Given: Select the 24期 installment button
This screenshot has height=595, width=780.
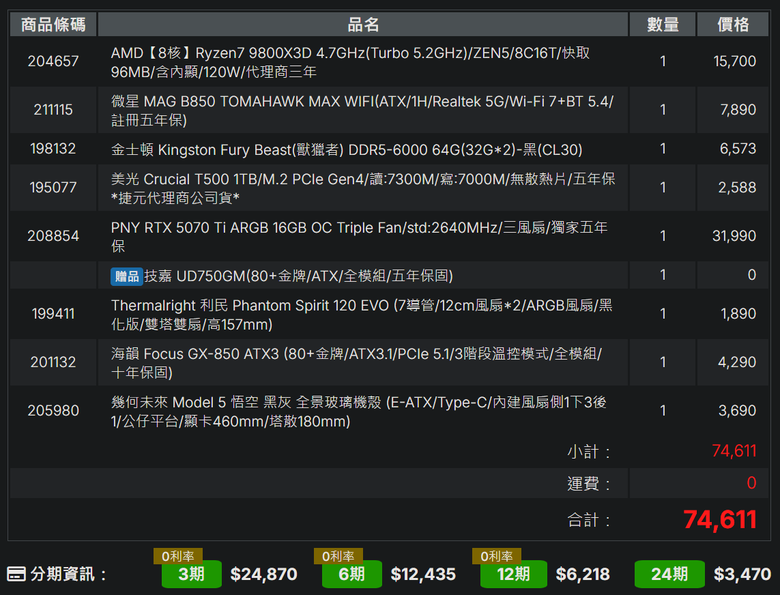Looking at the screenshot, I should (x=670, y=574).
